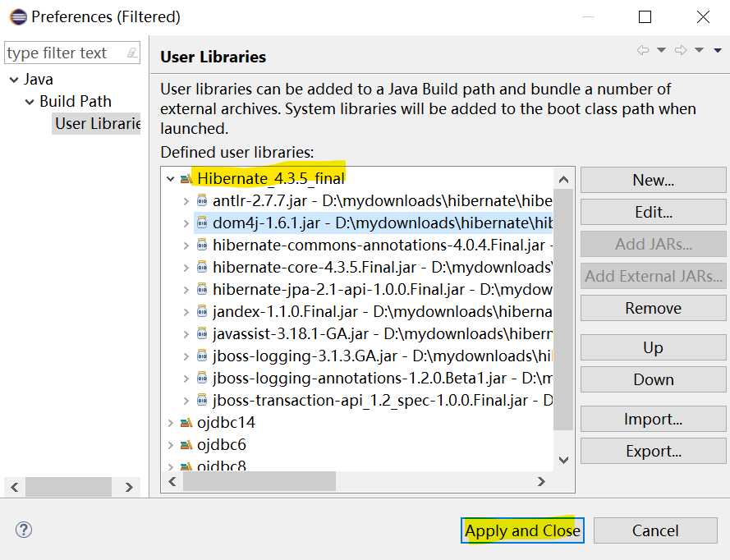Click the Eclipse icon in the title bar

[x=19, y=16]
